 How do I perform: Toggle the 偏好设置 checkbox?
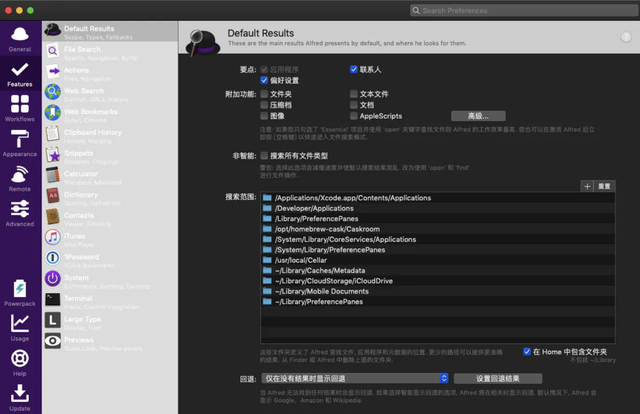click(x=264, y=80)
